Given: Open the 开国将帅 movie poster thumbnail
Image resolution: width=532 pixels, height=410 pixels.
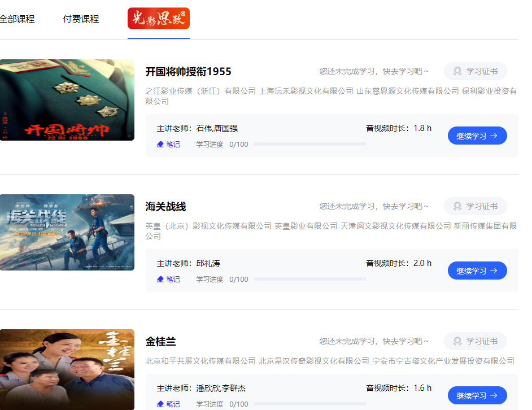Looking at the screenshot, I should (x=67, y=100).
